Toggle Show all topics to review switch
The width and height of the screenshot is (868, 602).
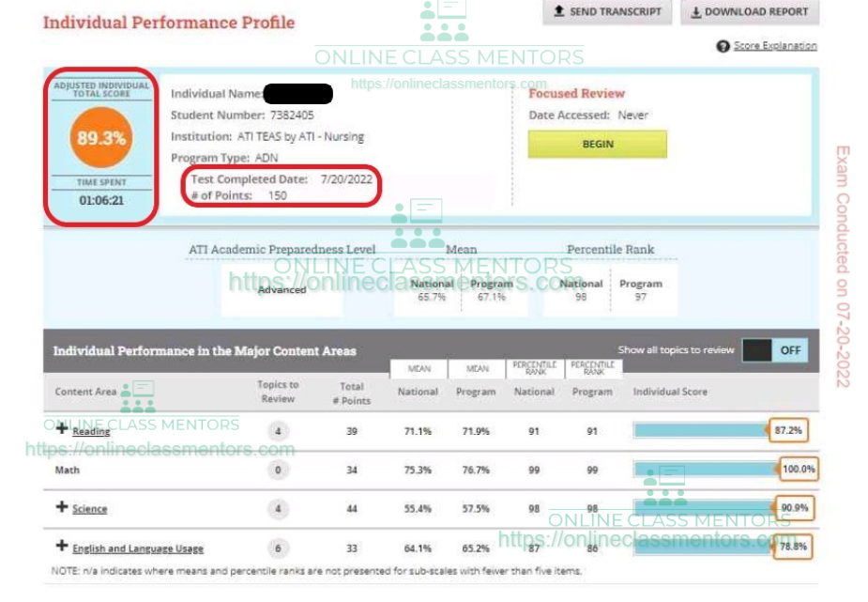(774, 350)
